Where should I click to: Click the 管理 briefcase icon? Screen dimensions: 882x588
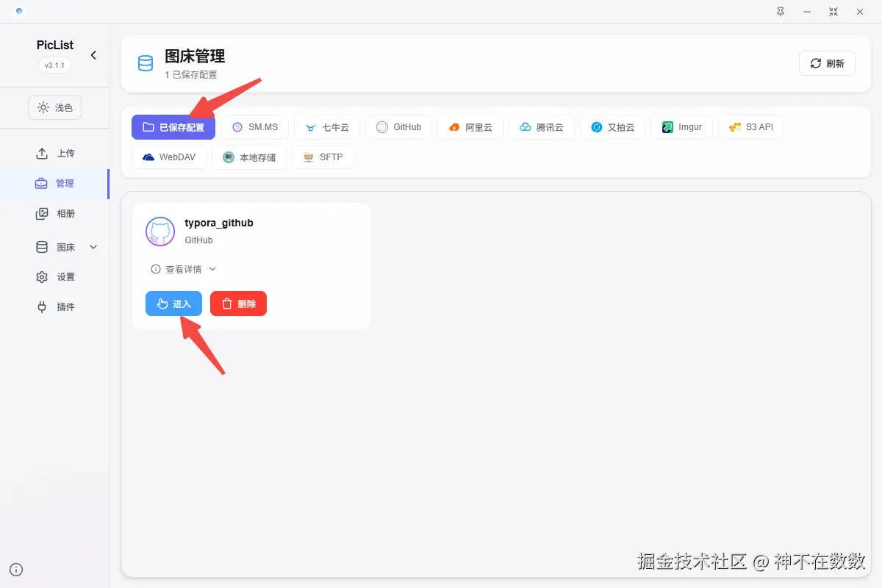(x=41, y=184)
